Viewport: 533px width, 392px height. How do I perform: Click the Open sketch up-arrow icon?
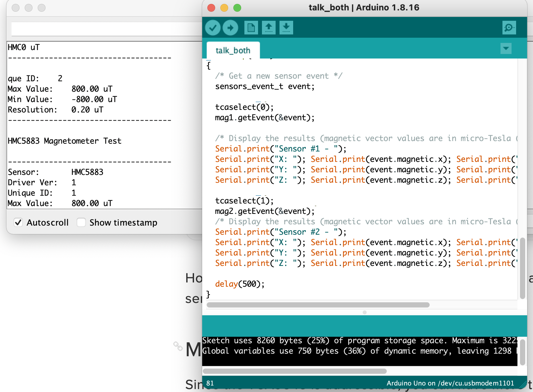[x=268, y=28]
